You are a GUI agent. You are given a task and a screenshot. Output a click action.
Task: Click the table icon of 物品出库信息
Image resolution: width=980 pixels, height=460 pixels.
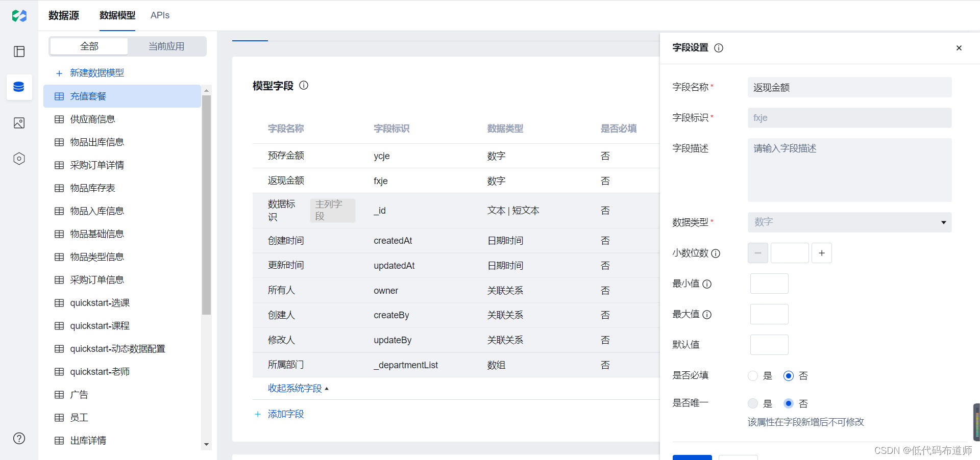coord(59,142)
